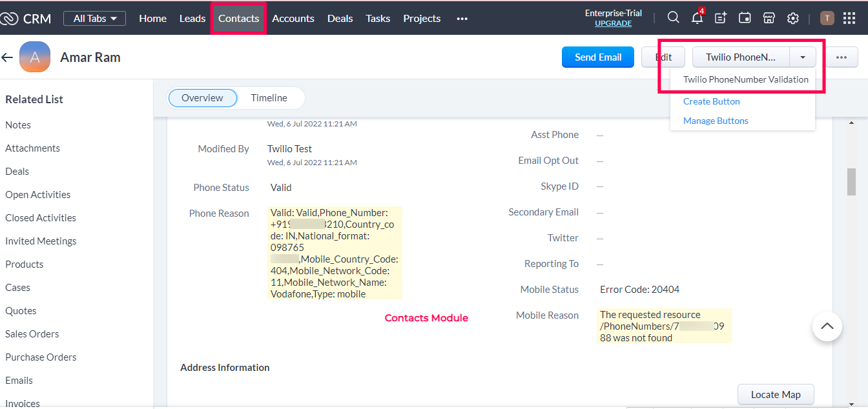
Task: Click the Send Email button
Action: (x=598, y=57)
